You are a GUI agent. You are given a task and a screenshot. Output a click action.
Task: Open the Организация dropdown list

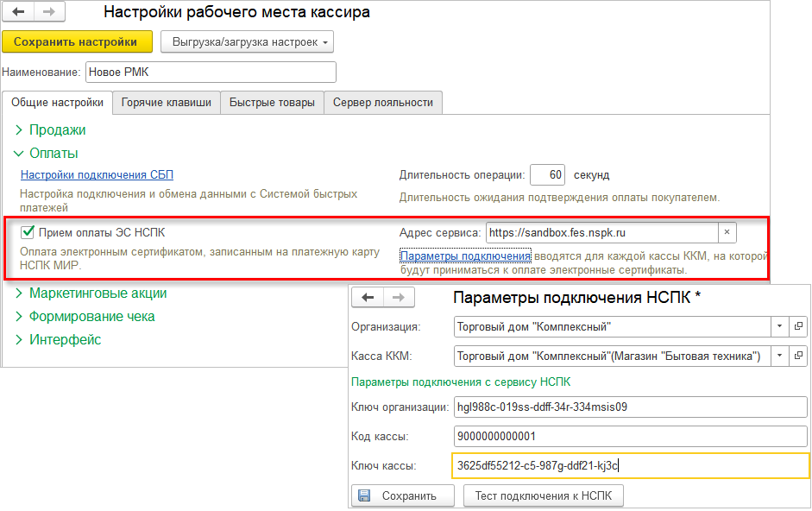click(x=779, y=327)
